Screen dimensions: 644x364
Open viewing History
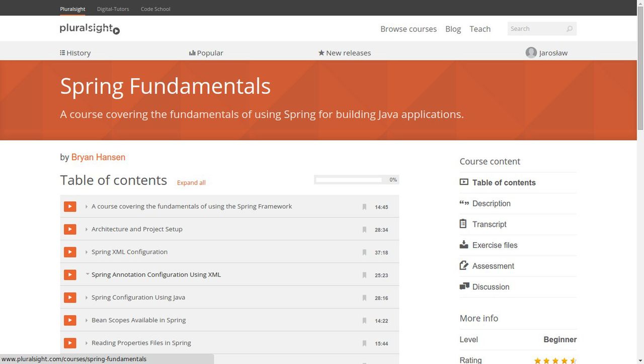pyautogui.click(x=75, y=52)
